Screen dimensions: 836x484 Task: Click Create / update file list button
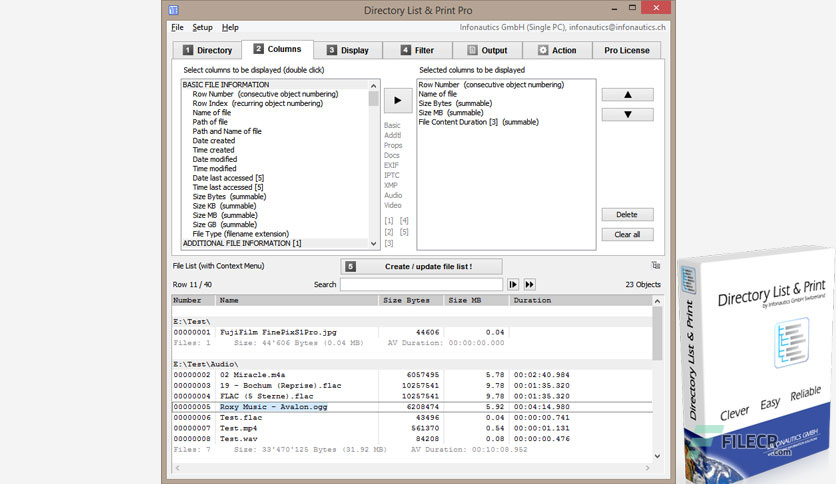tap(421, 267)
